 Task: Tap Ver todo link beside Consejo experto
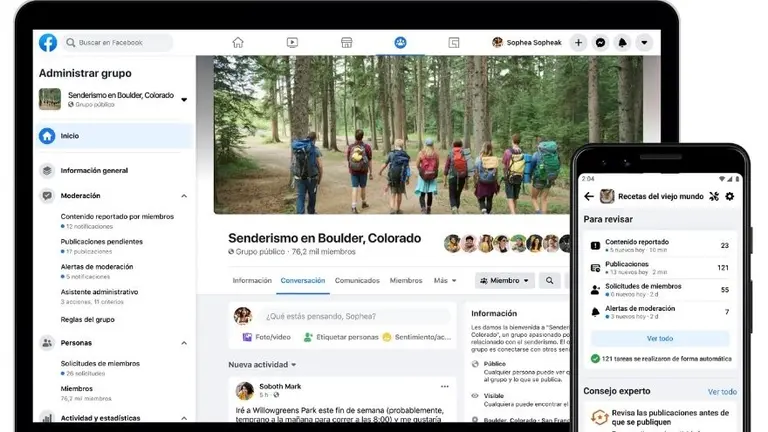pyautogui.click(x=722, y=392)
